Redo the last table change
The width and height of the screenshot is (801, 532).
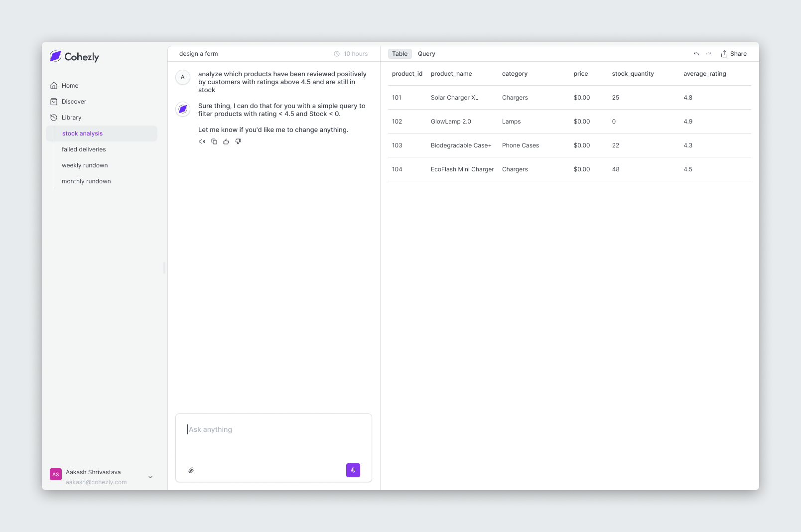tap(708, 54)
